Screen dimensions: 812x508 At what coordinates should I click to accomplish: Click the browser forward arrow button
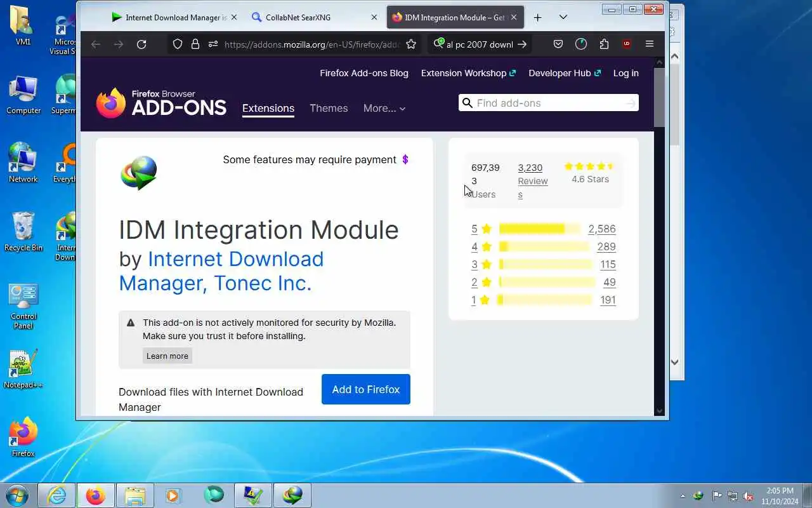pyautogui.click(x=119, y=44)
